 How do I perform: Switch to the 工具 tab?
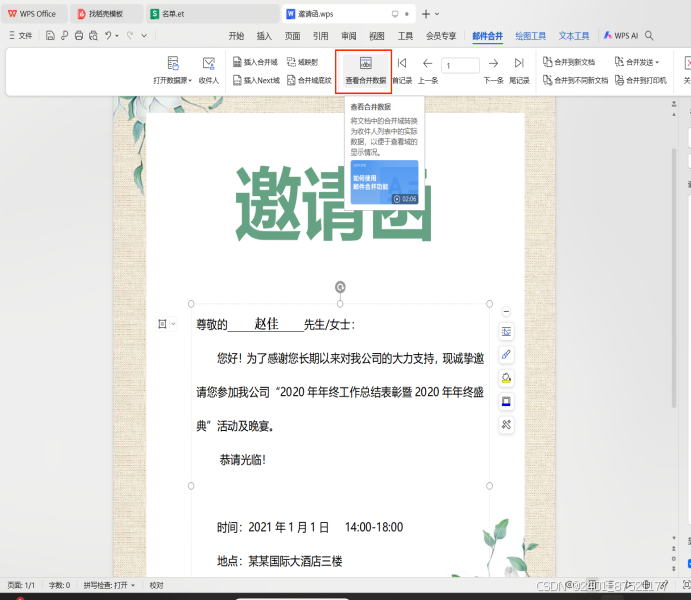(x=405, y=36)
